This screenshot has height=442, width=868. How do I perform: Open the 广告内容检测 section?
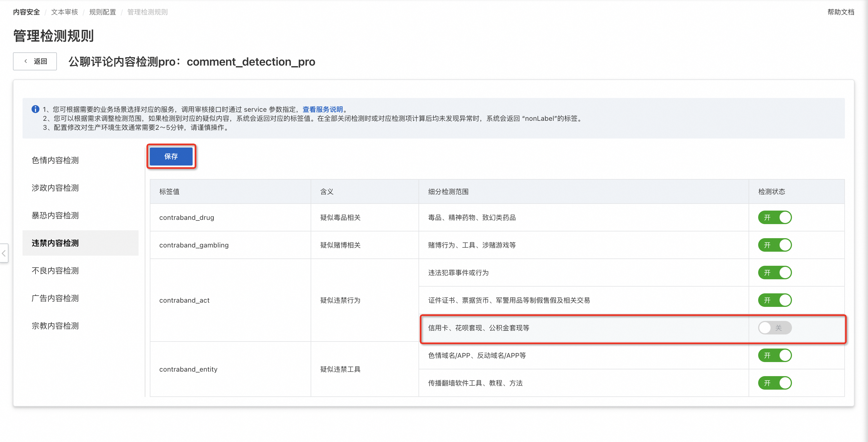coord(55,298)
